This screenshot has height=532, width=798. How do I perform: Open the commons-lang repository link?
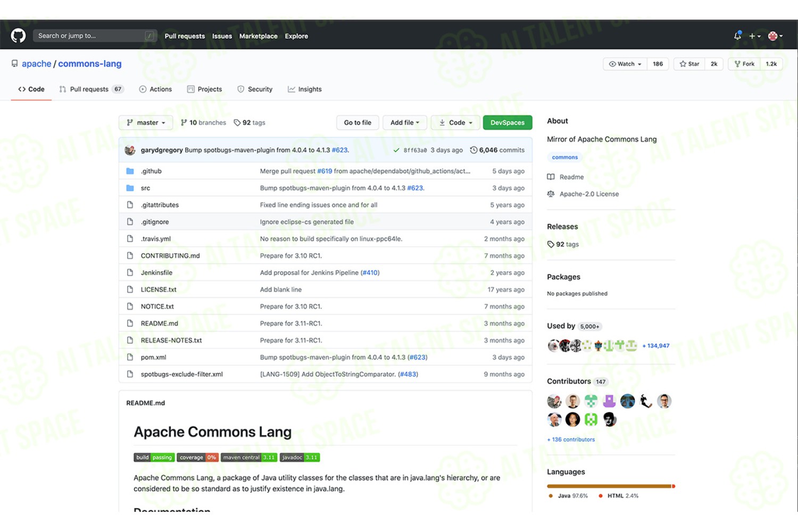[90, 64]
